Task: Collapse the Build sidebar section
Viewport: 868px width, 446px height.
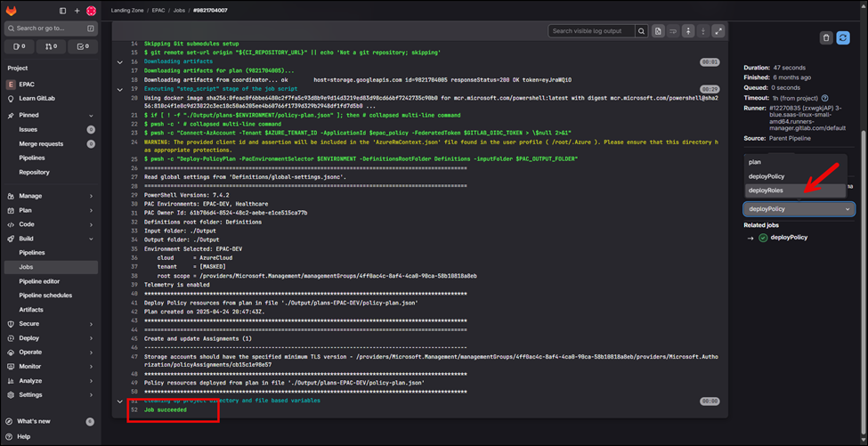Action: tap(51, 239)
